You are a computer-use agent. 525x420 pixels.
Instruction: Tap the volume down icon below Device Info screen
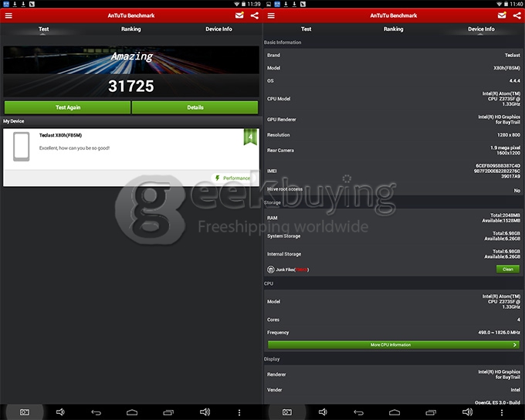coord(323,412)
